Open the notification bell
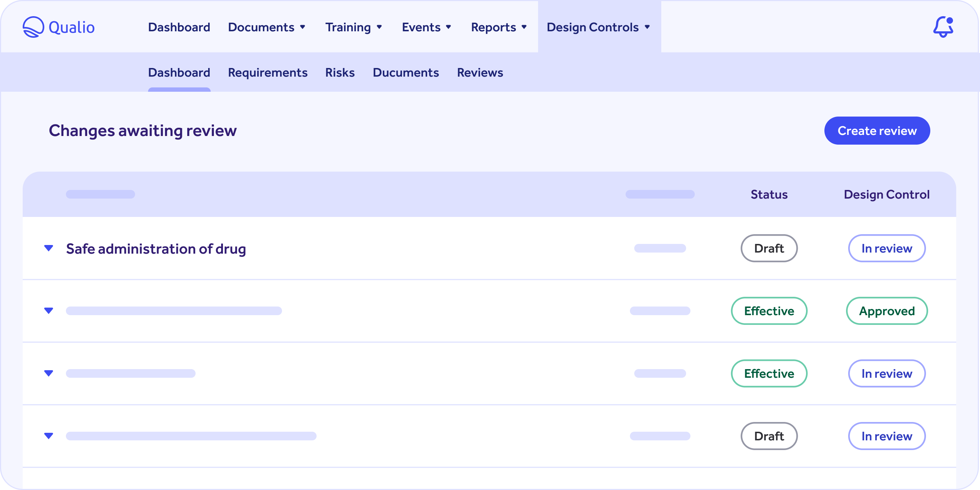Image resolution: width=980 pixels, height=490 pixels. (944, 27)
